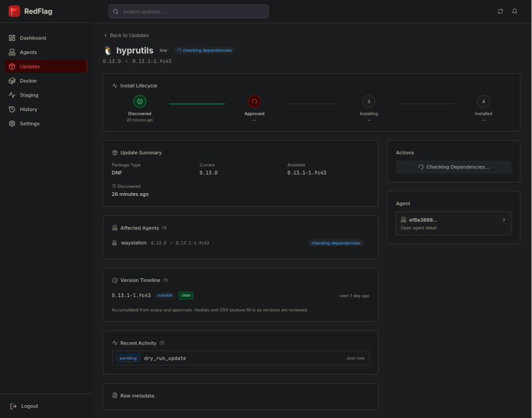Navigate to Staging

[x=46, y=95]
